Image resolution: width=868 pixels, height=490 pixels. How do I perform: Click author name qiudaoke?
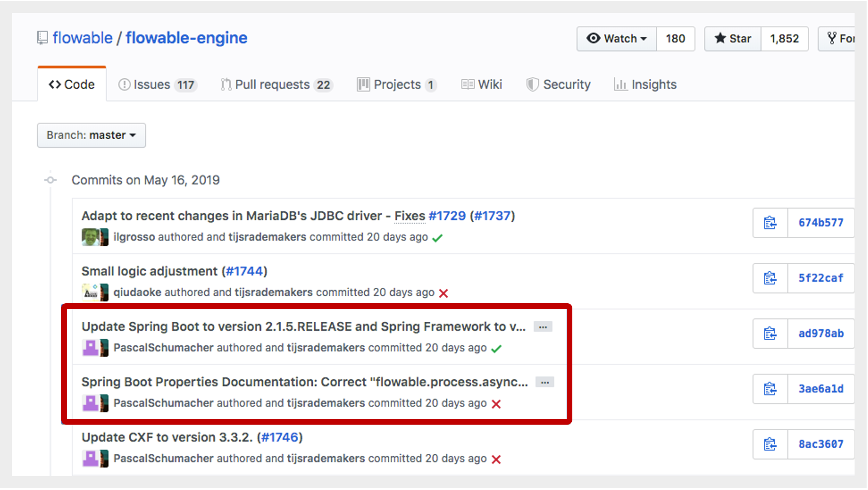137,293
